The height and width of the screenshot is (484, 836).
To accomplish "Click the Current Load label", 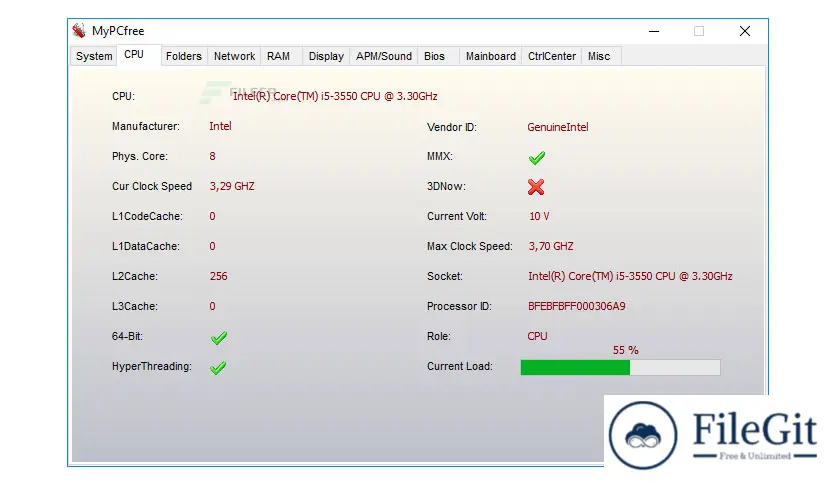I will [x=460, y=367].
